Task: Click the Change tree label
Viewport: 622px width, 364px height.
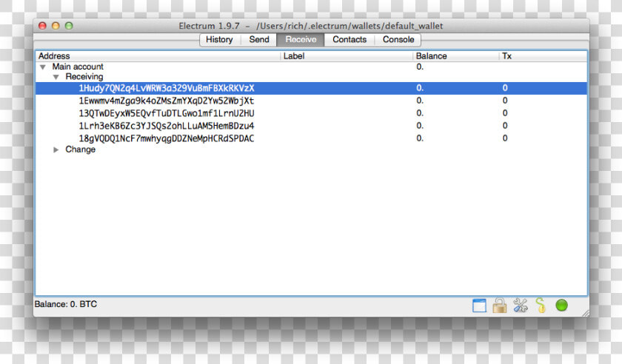Action: [81, 149]
